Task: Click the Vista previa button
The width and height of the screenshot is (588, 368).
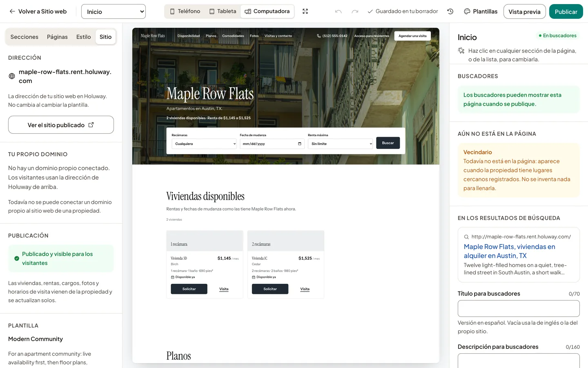Action: tap(524, 11)
